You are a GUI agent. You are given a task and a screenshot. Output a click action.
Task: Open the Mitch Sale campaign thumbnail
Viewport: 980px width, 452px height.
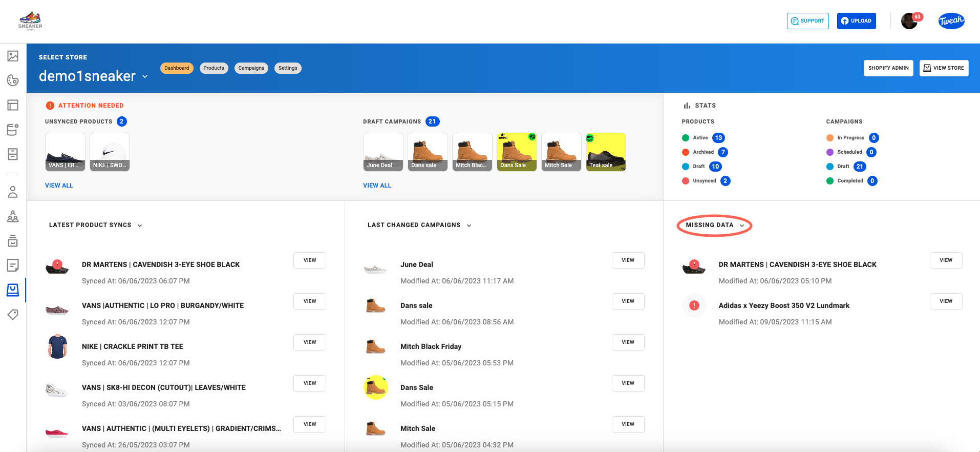pyautogui.click(x=561, y=152)
